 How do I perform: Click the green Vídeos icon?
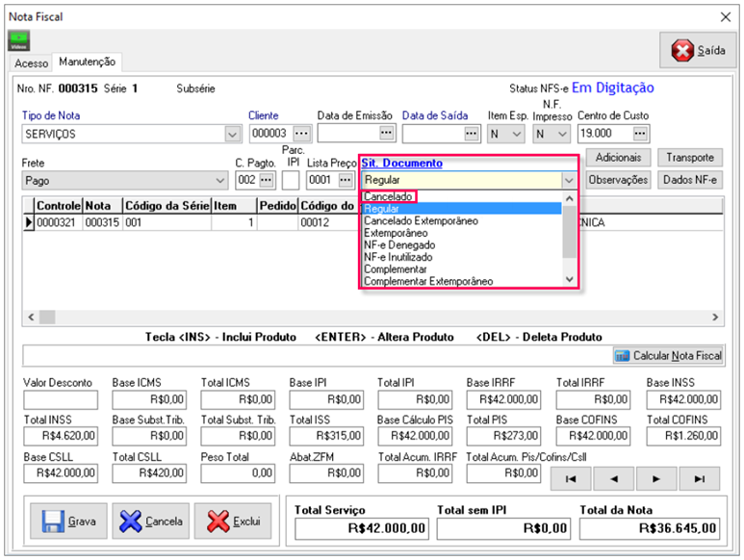pos(19,41)
